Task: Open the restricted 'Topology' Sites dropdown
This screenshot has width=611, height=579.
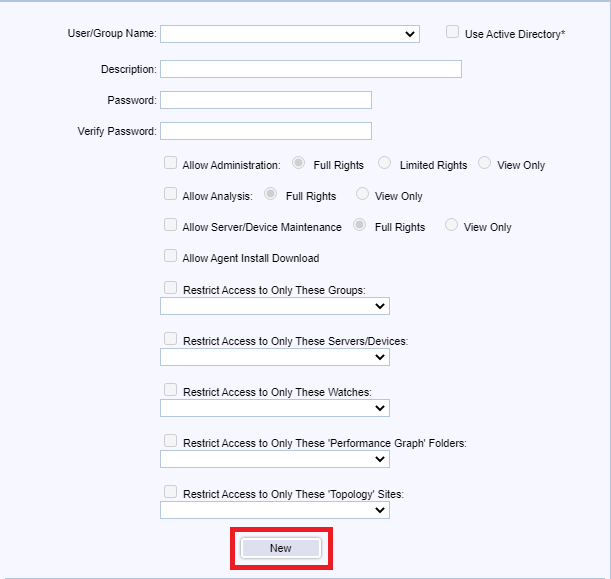Action: (x=274, y=510)
